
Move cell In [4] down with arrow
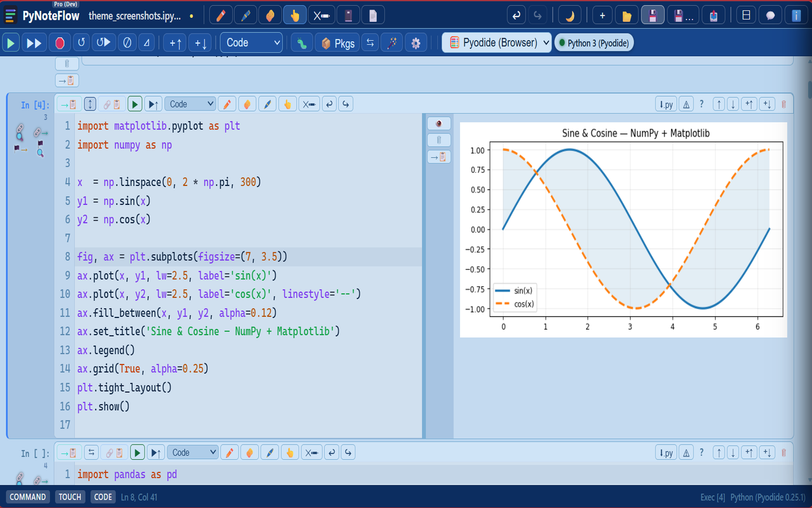click(733, 104)
